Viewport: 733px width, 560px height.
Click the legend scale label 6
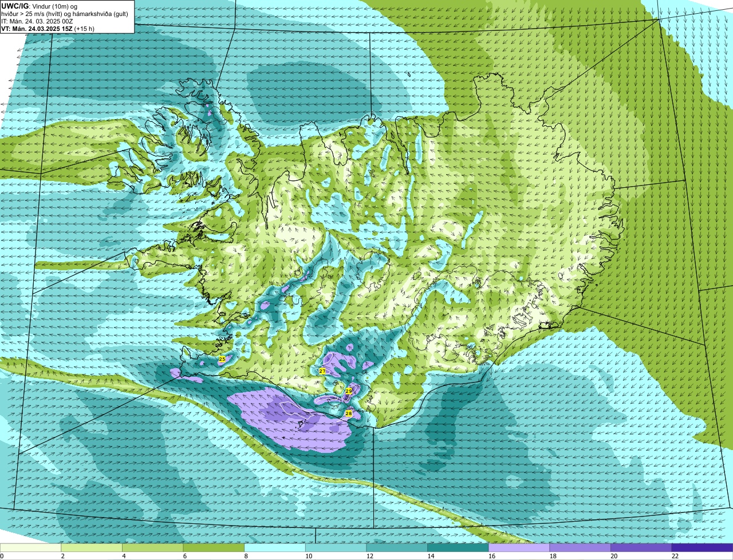pyautogui.click(x=185, y=556)
